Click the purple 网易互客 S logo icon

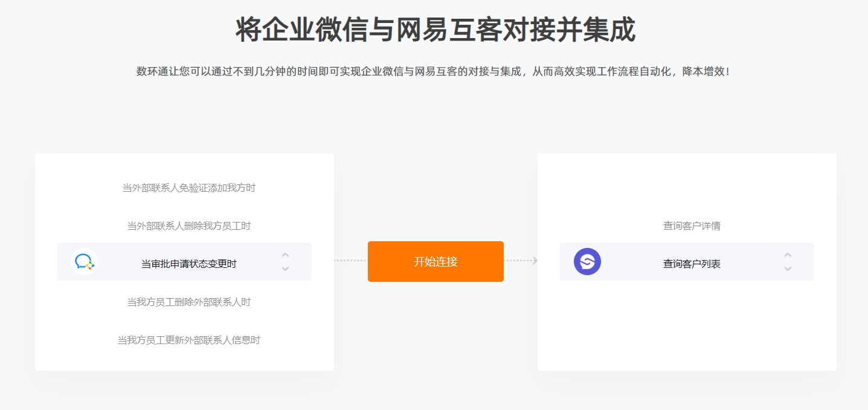click(587, 262)
